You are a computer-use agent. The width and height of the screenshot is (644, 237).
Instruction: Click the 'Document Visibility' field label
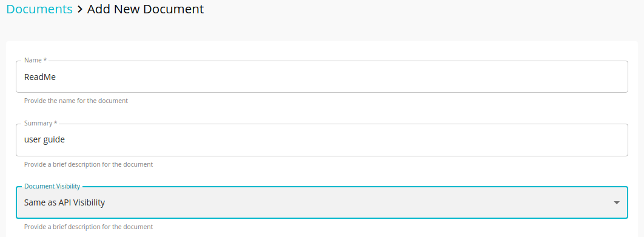click(x=52, y=186)
